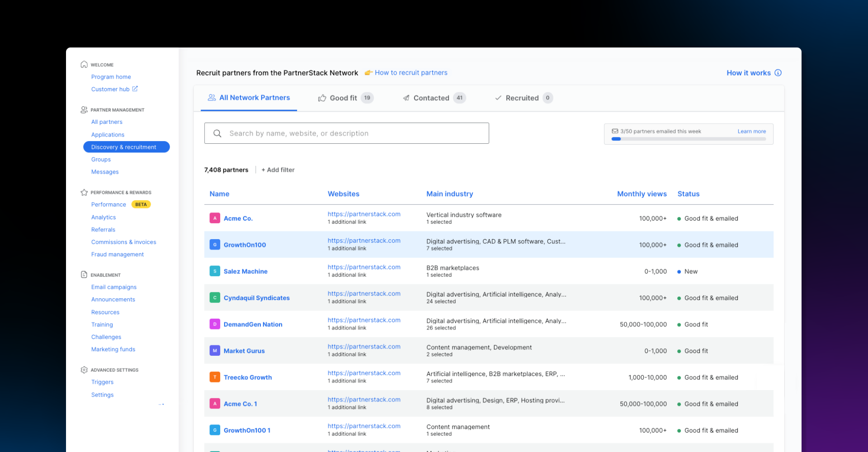Go to All partners page
Image resolution: width=868 pixels, height=452 pixels.
coord(107,122)
